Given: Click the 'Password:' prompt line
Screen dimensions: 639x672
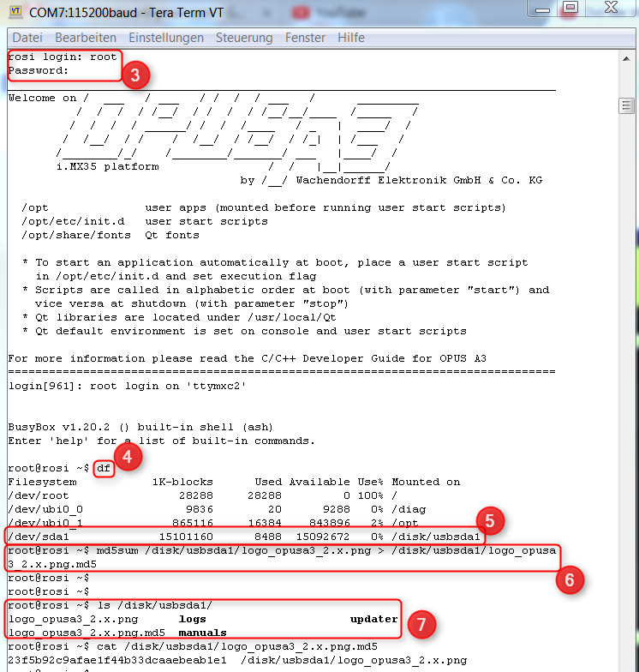Looking at the screenshot, I should point(38,70).
